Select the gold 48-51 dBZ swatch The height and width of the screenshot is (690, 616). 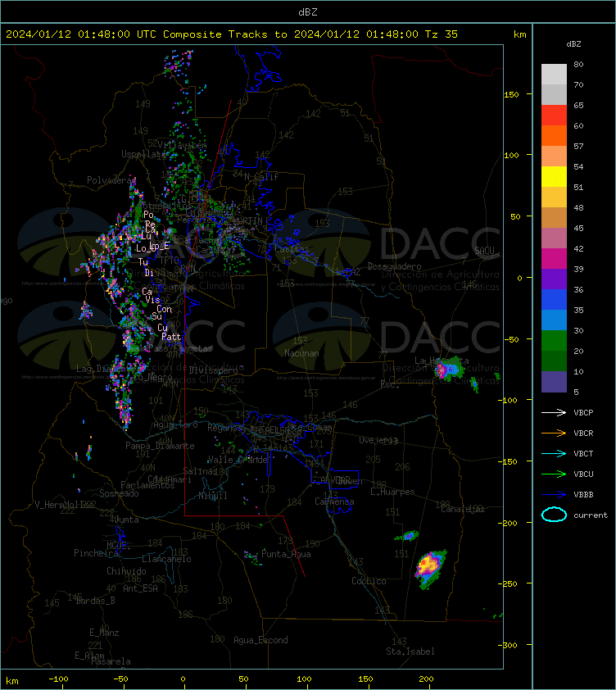(x=554, y=197)
